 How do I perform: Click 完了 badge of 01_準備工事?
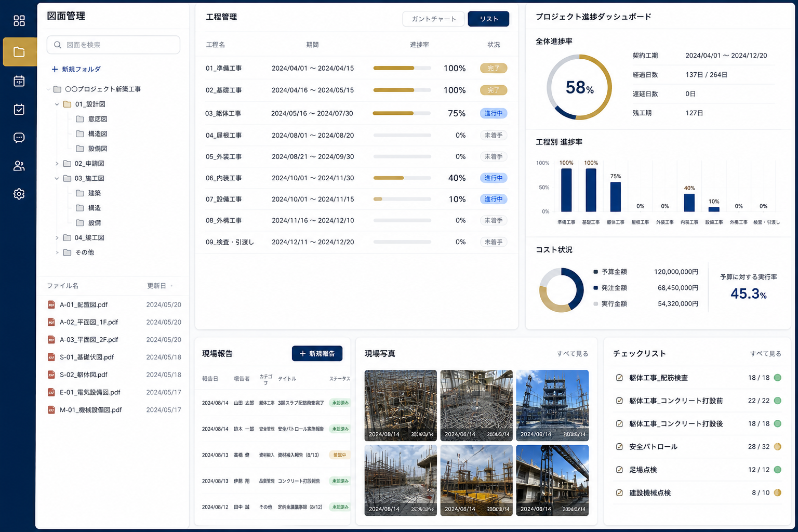coord(494,69)
